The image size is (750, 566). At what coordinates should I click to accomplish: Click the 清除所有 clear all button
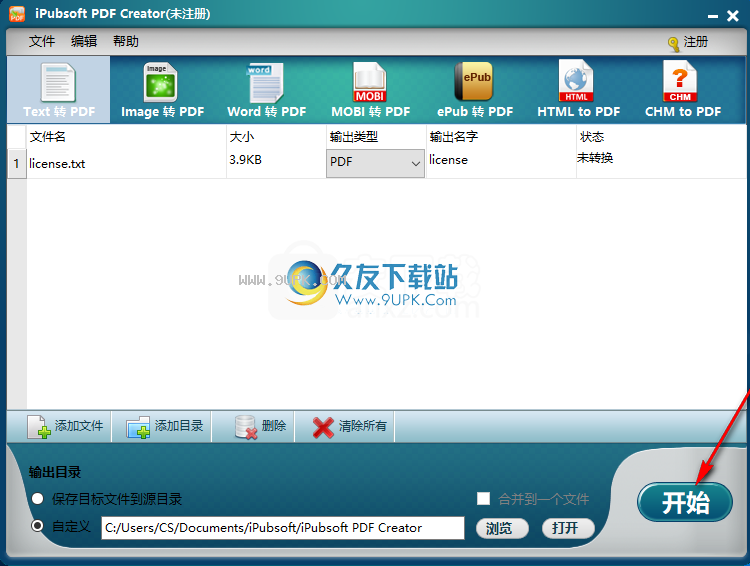349,426
